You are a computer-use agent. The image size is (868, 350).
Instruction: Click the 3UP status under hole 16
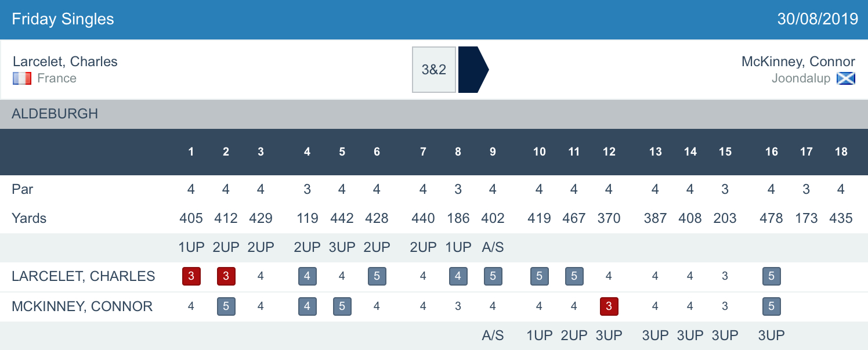tap(771, 335)
